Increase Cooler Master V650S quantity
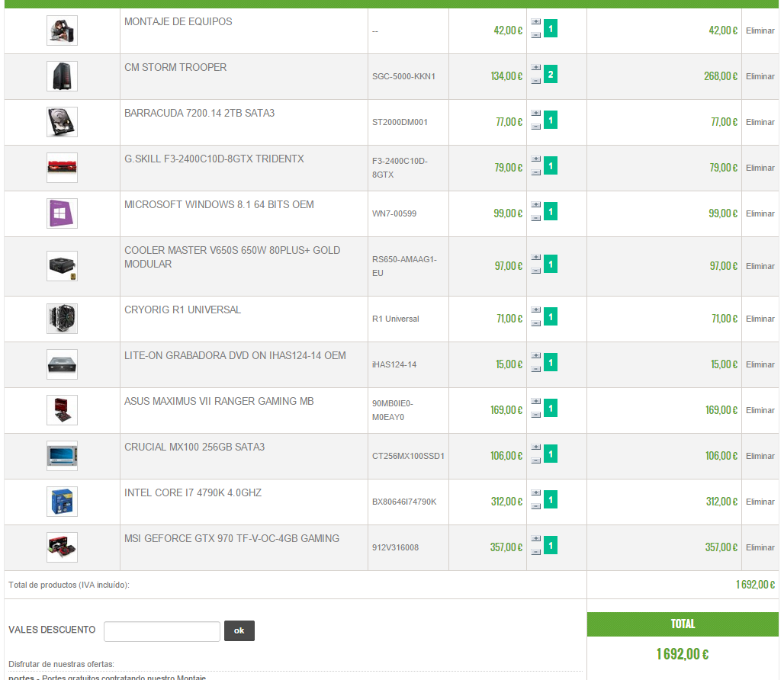The height and width of the screenshot is (680, 784). (535, 258)
